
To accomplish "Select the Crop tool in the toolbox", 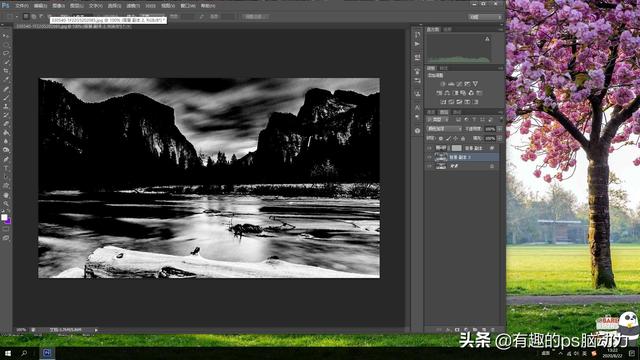I will (6, 71).
